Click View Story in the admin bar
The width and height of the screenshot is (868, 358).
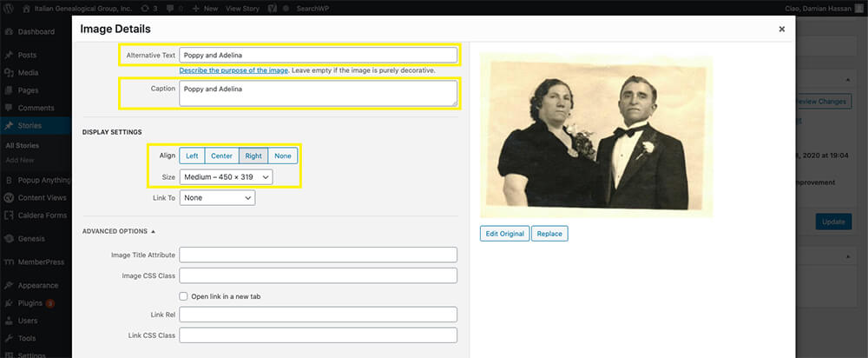pyautogui.click(x=242, y=9)
